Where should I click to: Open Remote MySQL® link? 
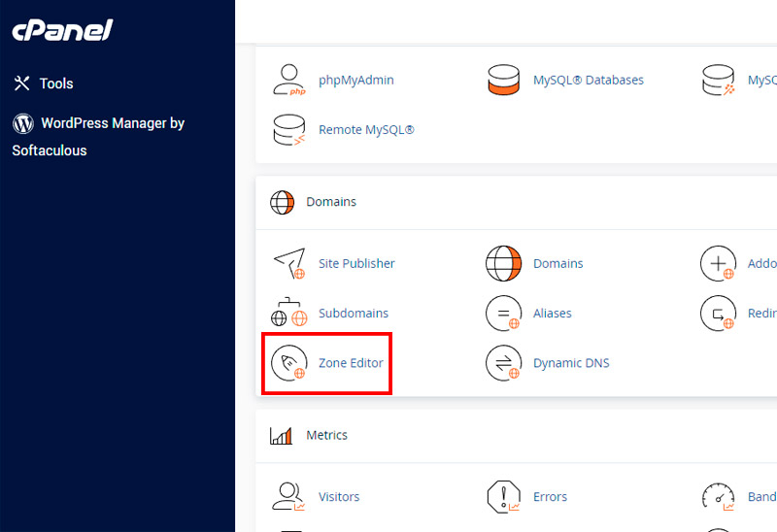366,130
